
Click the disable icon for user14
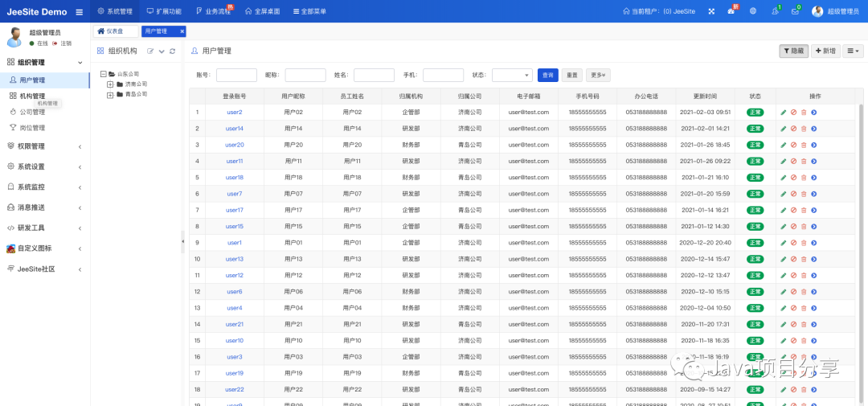[x=793, y=129]
